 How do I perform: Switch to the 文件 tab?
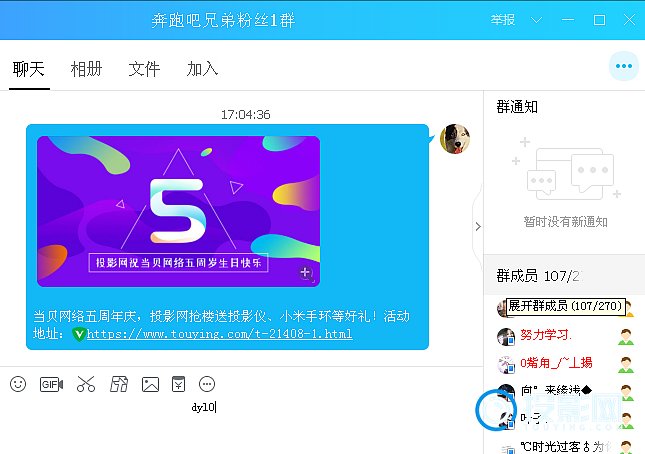(144, 69)
